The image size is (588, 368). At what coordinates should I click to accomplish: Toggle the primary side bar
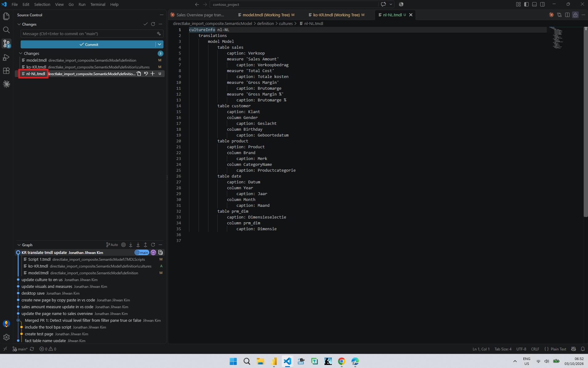526,4
